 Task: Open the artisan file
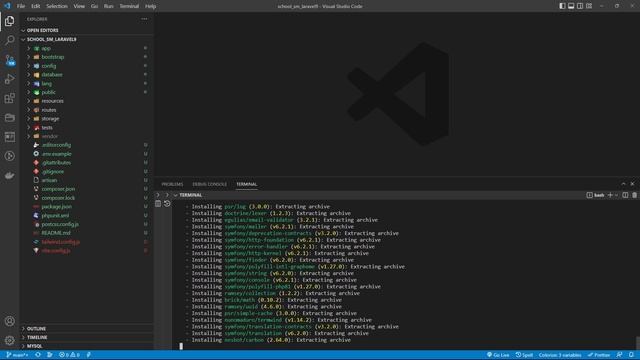tap(87, 180)
